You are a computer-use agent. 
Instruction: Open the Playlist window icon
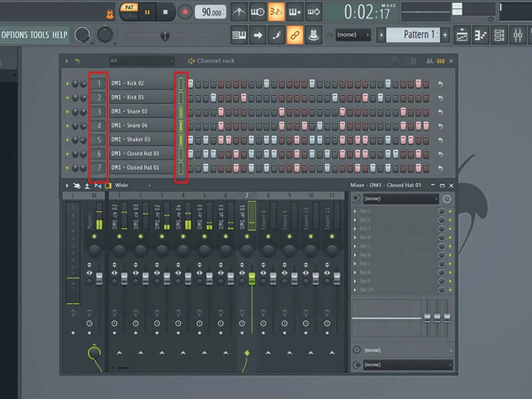(462, 35)
